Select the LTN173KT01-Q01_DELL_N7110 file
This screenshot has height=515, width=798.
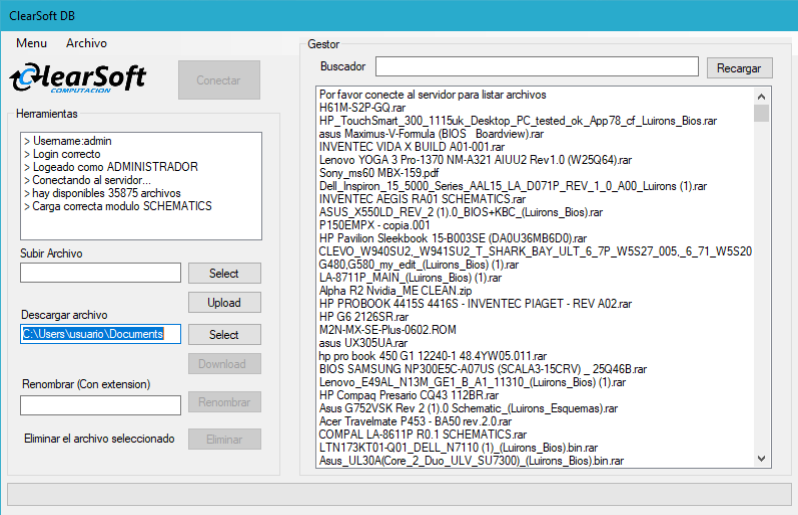(459, 448)
